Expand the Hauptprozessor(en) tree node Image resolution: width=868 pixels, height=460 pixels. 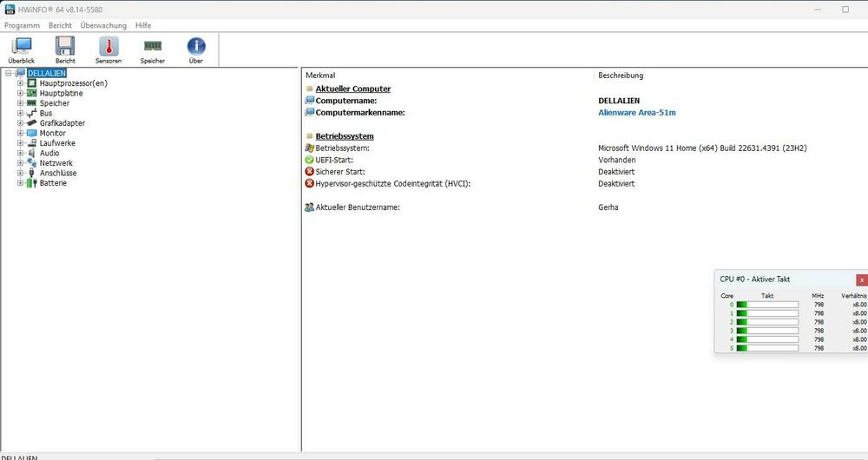(20, 83)
